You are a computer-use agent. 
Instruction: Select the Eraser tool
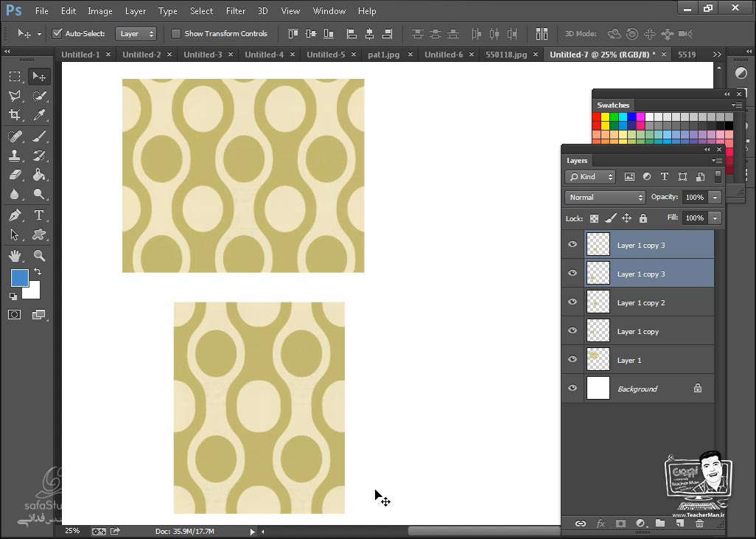point(15,175)
